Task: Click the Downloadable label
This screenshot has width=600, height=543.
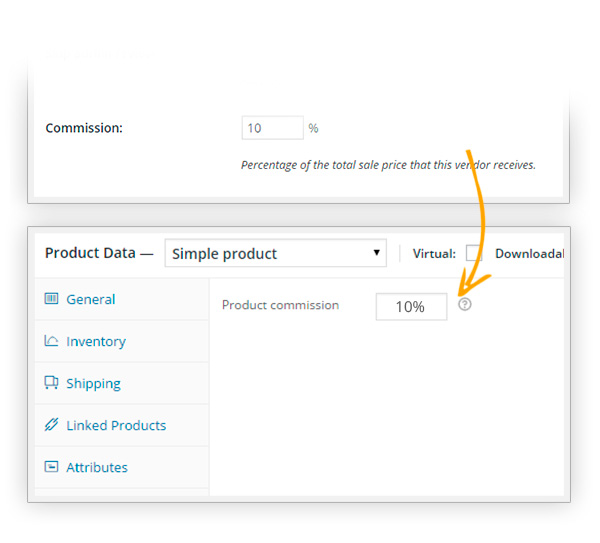Action: pyautogui.click(x=530, y=253)
